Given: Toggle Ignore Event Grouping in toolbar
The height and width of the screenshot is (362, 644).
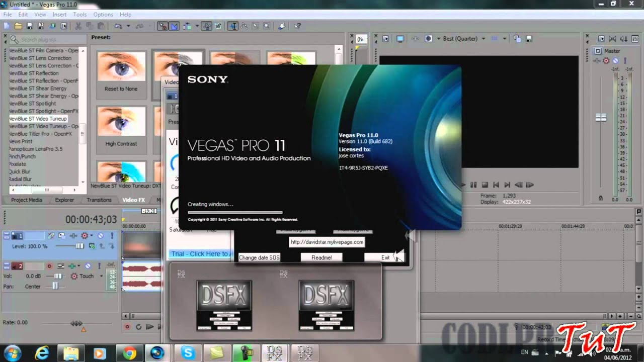Looking at the screenshot, I should 218,26.
